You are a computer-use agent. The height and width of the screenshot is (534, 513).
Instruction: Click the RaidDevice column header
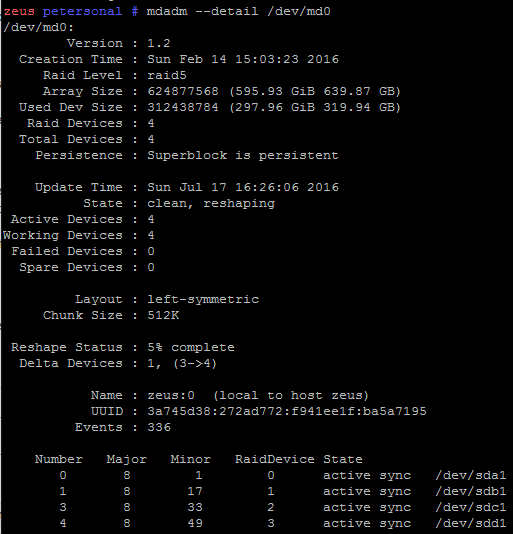point(275,459)
